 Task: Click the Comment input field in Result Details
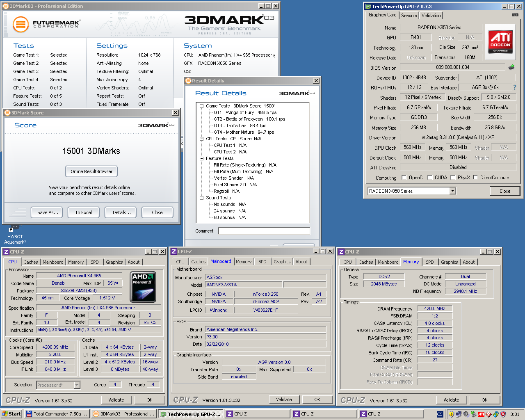(264, 231)
